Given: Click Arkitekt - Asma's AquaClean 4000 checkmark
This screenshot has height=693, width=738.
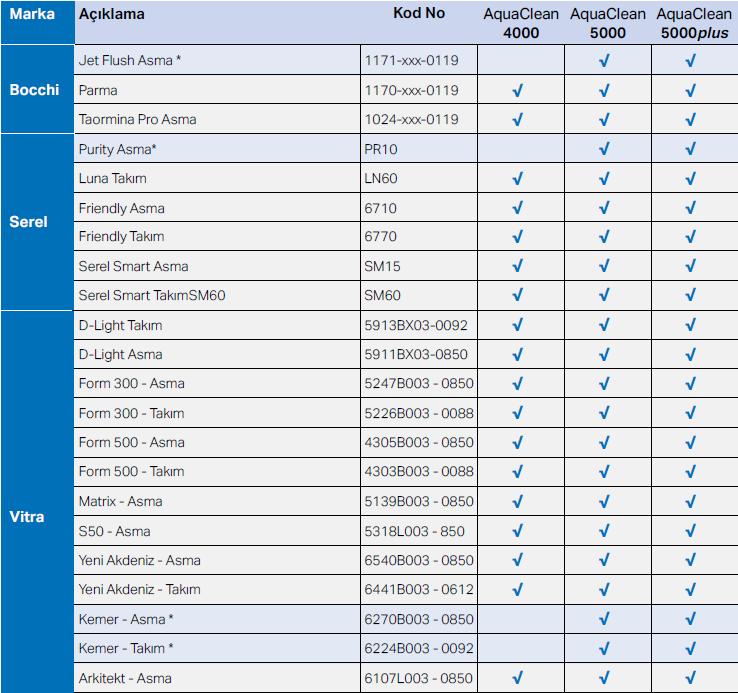Looking at the screenshot, I should (518, 678).
